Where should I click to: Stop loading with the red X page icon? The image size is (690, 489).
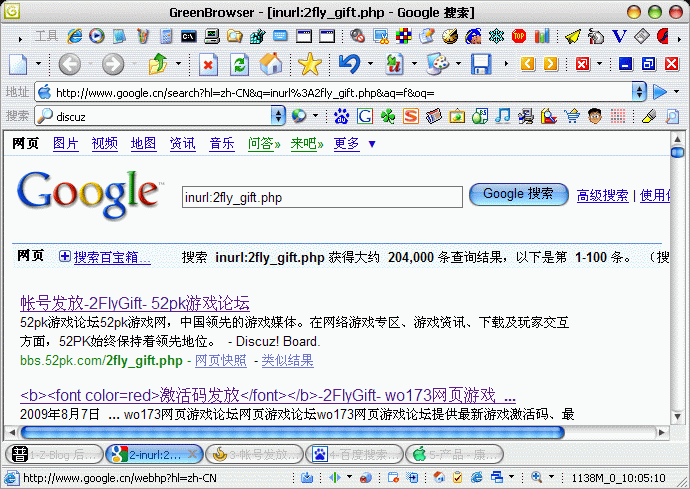tap(208, 64)
